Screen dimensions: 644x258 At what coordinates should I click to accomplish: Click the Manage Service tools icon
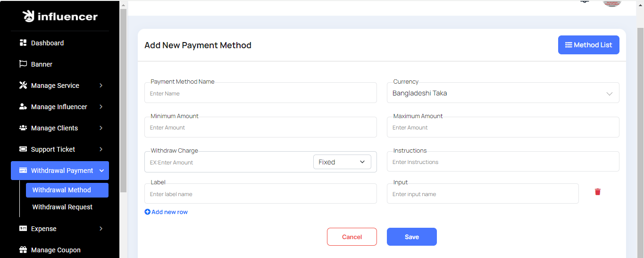[23, 86]
